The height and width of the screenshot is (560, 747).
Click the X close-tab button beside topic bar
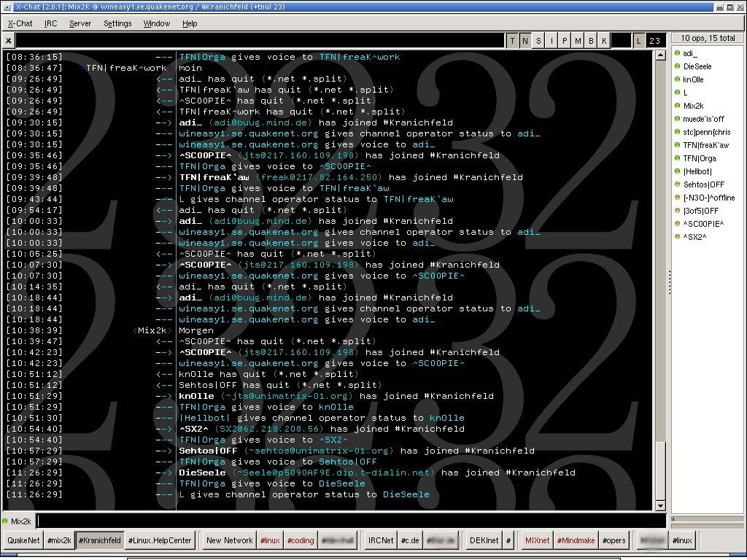click(9, 41)
